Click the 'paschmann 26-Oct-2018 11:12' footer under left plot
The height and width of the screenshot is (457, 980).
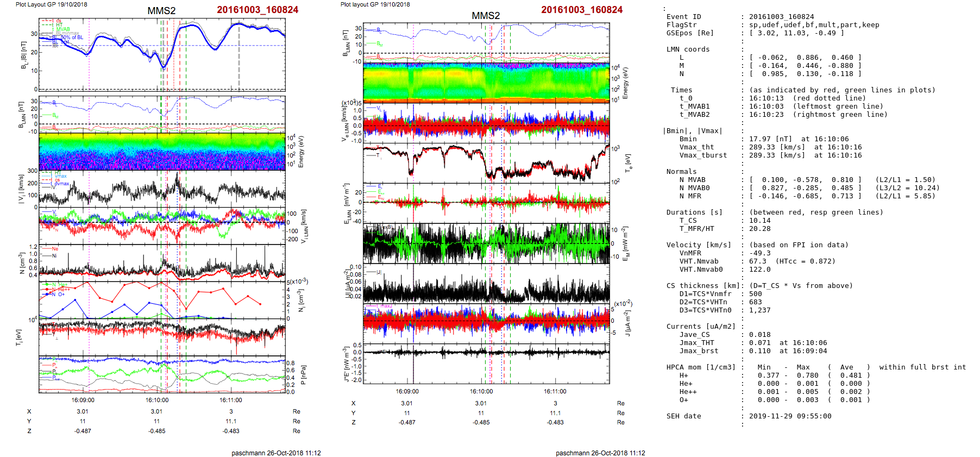click(276, 453)
